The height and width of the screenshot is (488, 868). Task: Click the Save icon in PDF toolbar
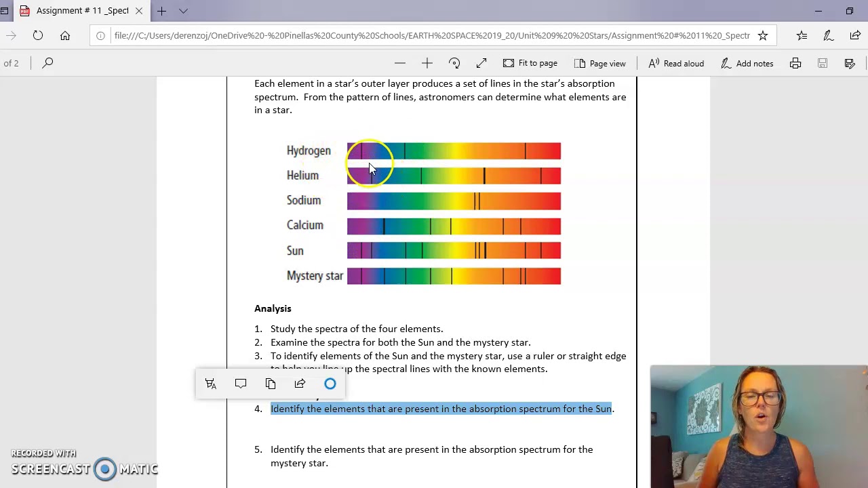(x=823, y=63)
